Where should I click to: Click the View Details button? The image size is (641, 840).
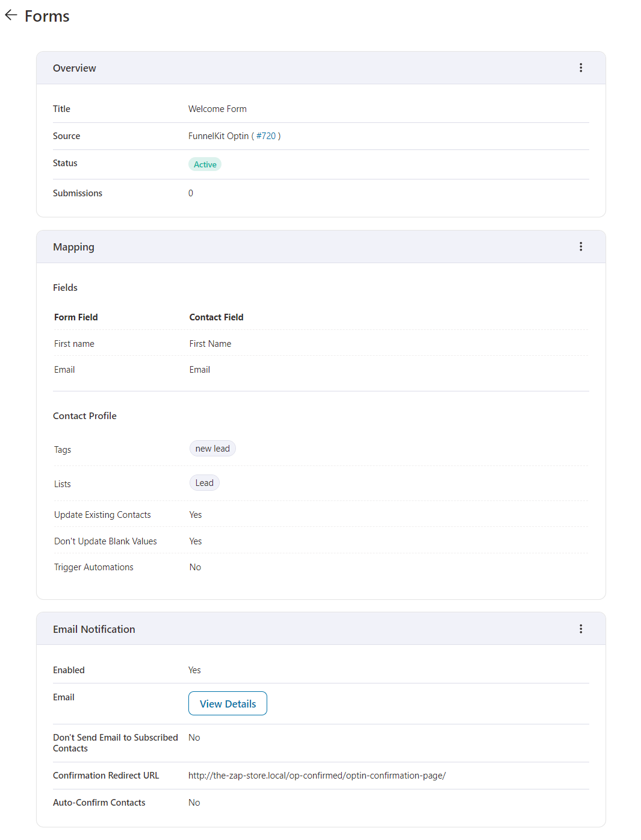pyautogui.click(x=228, y=703)
